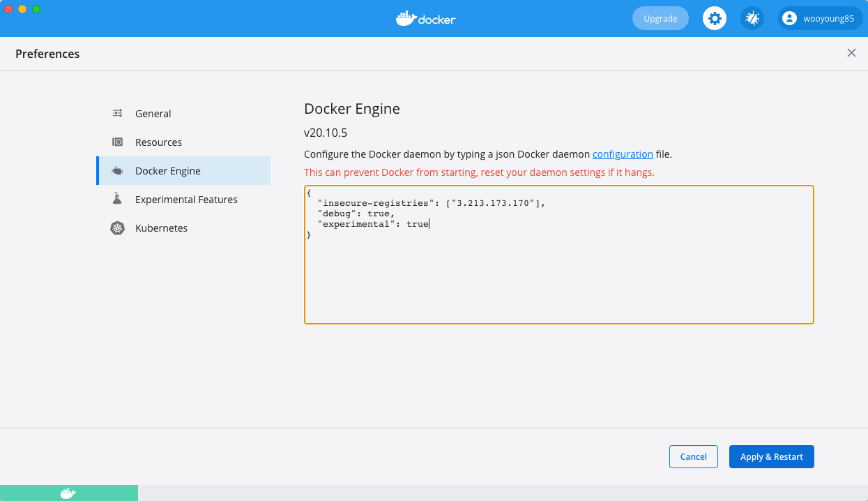
Task: Click the yellow macOS minimize button
Action: (22, 9)
